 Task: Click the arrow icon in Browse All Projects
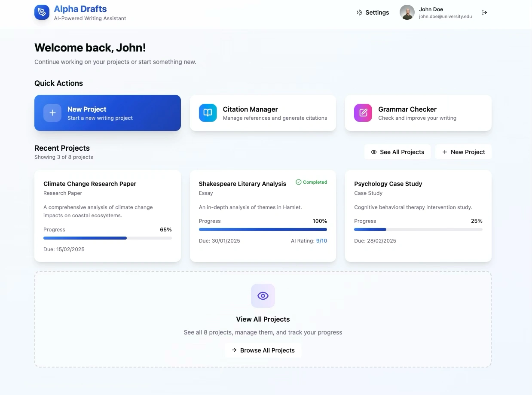tap(234, 350)
